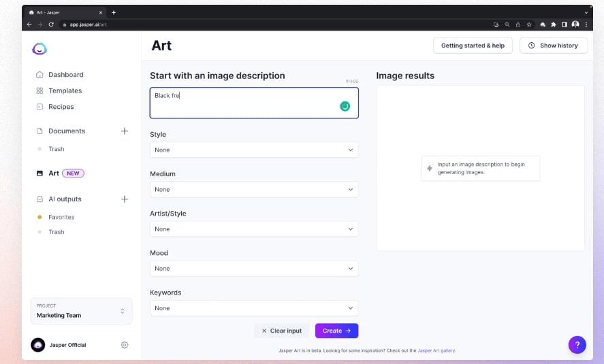Open the Jasper Art gallery link
This screenshot has height=364, width=604.
[x=436, y=350]
